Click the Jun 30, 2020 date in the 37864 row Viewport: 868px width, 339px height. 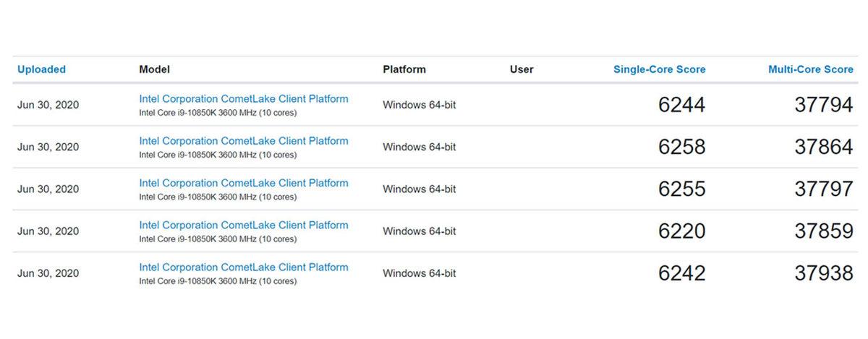(48, 147)
